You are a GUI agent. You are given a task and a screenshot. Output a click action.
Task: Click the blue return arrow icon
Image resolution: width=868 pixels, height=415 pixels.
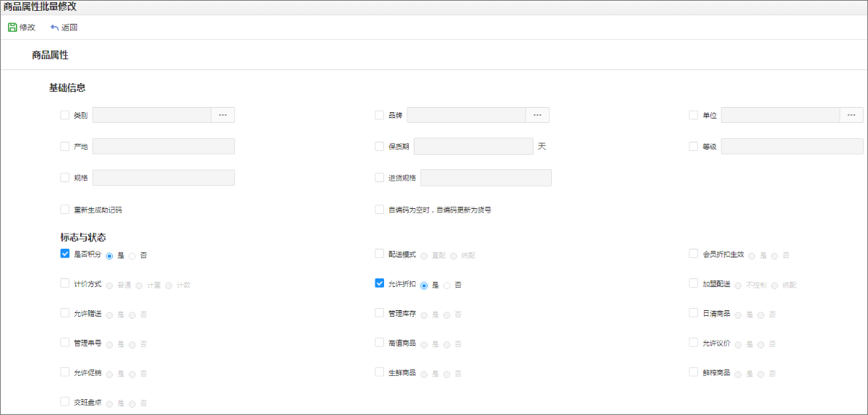[54, 27]
